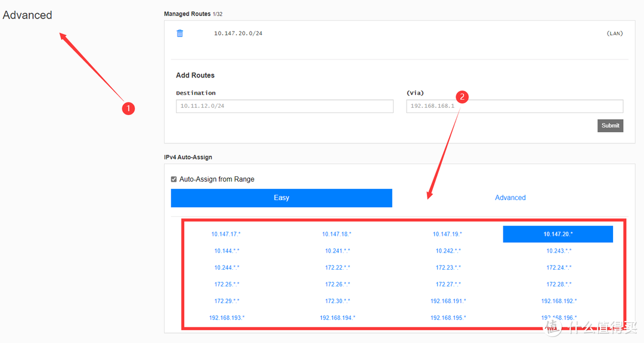Pick the 192.168.196.* address range

pyautogui.click(x=559, y=317)
